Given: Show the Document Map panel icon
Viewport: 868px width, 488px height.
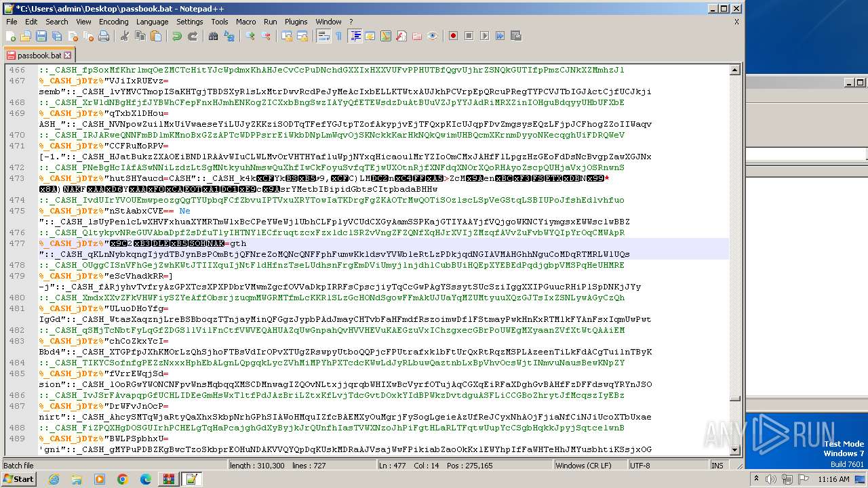Looking at the screenshot, I should point(386,36).
